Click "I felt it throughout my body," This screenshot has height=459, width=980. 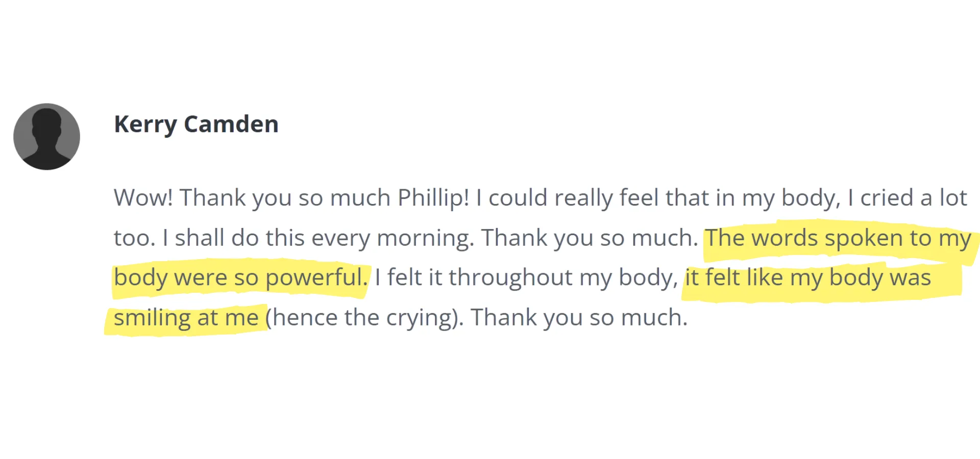[x=526, y=278]
